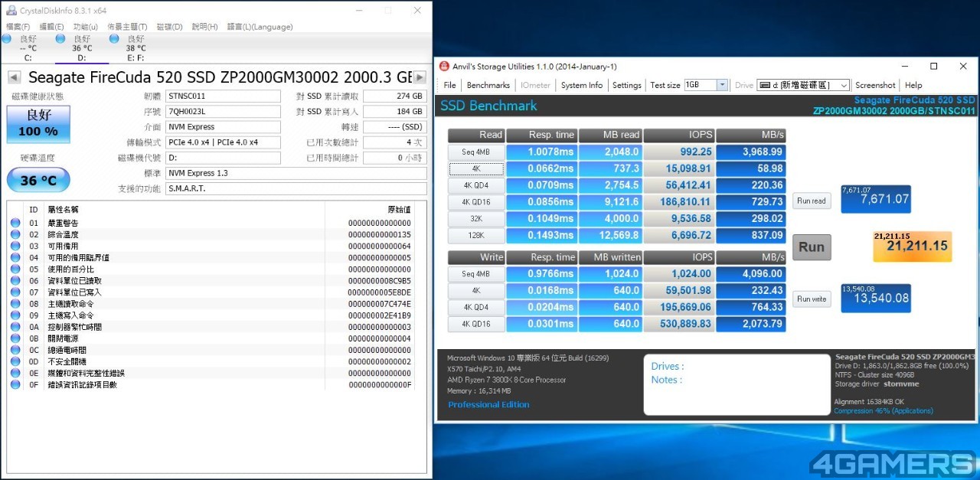Screen dimensions: 980x480
Task: Click the Run write button
Action: coord(812,299)
